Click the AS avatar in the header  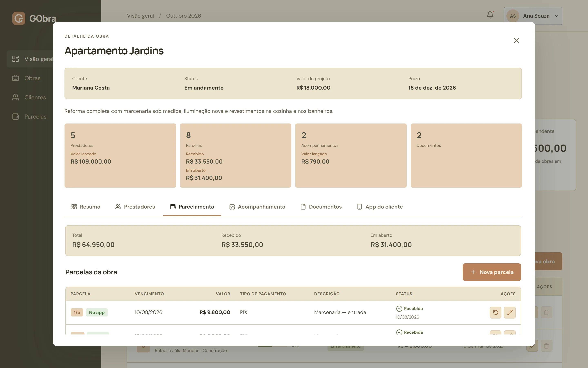(x=513, y=16)
